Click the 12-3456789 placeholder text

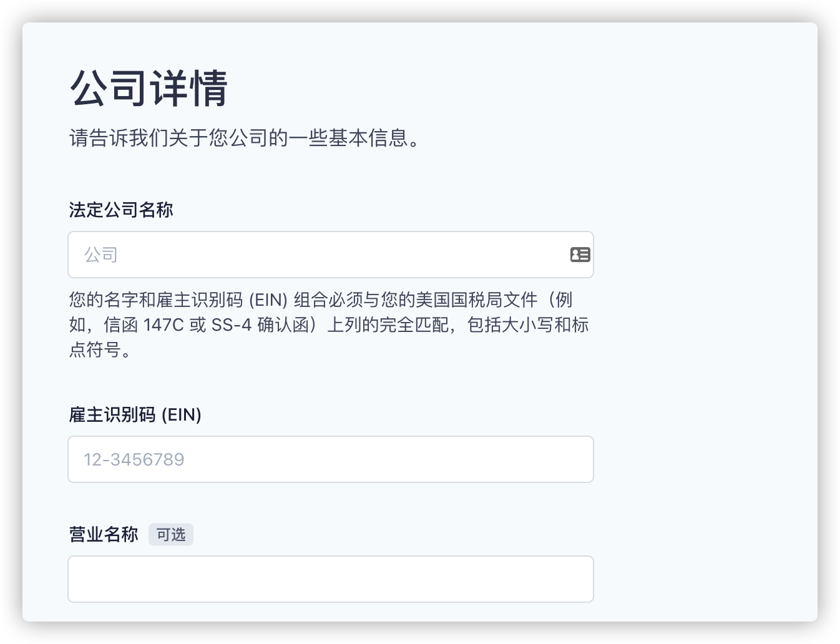click(x=134, y=459)
